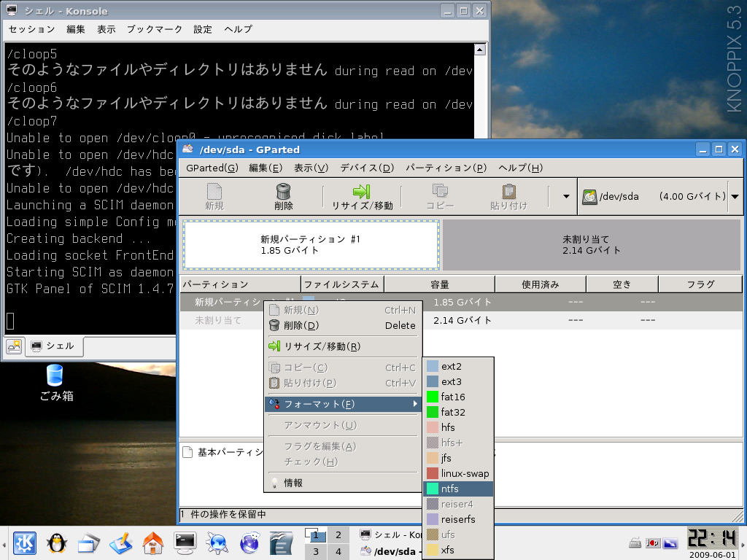
Task: Open the ヘルプ(H) menu in GParted
Action: point(520,168)
